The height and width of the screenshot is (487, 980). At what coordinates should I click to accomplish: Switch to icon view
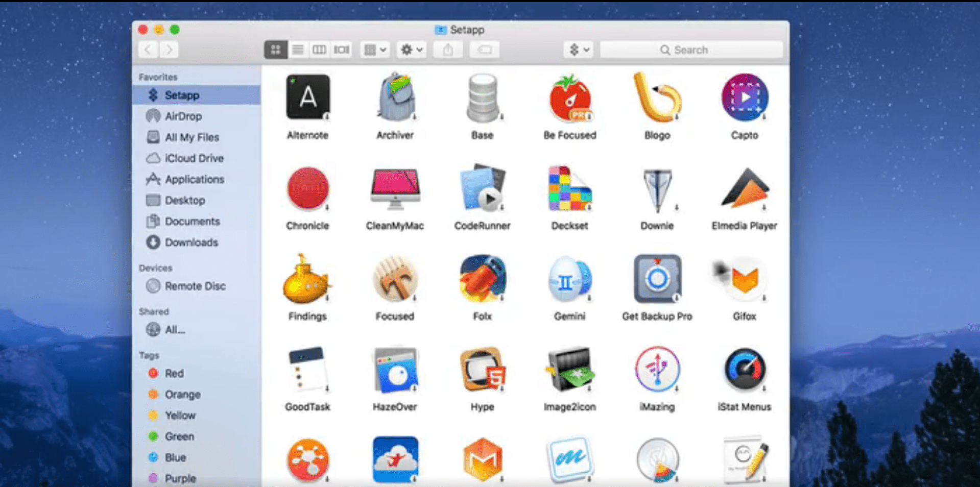[x=275, y=50]
